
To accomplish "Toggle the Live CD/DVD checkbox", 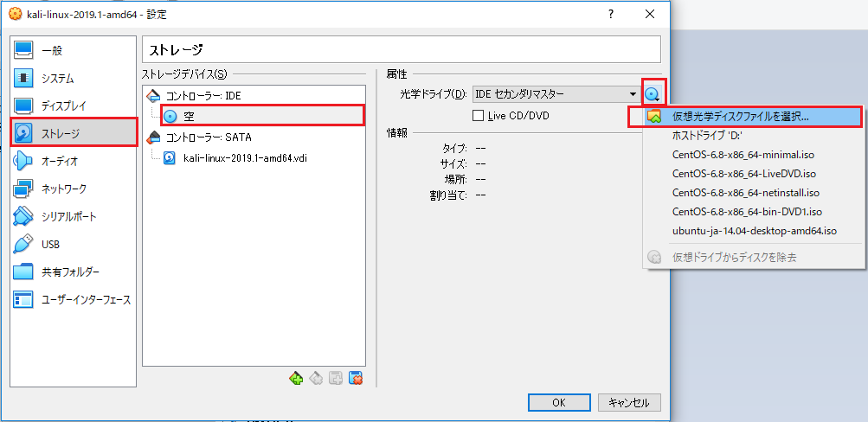I will point(478,116).
